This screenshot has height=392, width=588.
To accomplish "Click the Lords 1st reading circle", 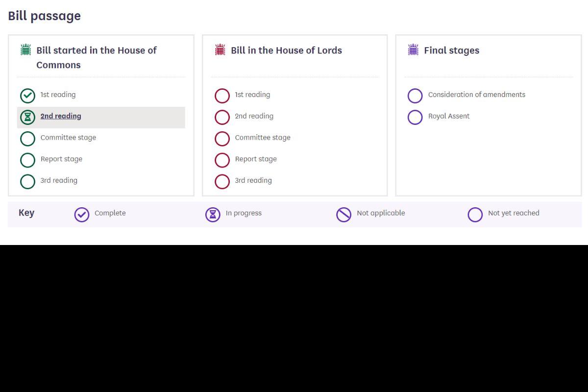I will pos(222,96).
